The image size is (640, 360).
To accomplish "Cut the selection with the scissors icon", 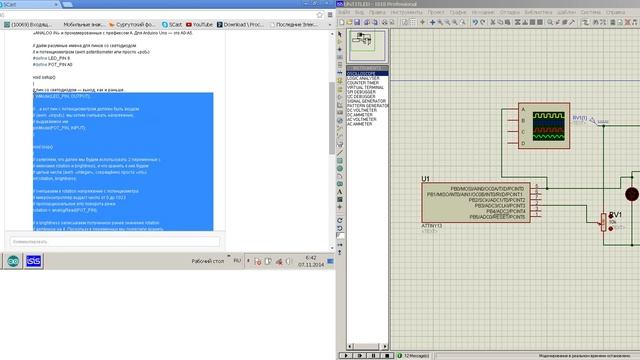I will point(493,22).
